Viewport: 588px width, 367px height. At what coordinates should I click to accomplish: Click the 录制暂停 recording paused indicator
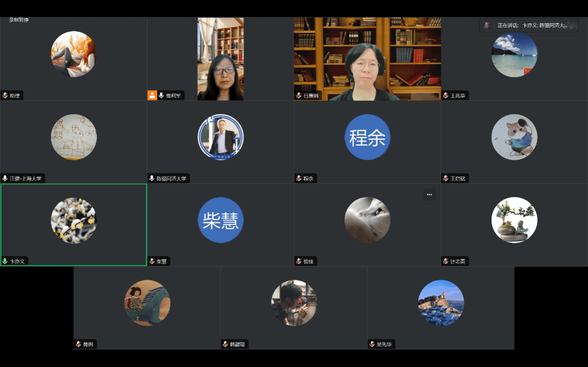click(19, 20)
